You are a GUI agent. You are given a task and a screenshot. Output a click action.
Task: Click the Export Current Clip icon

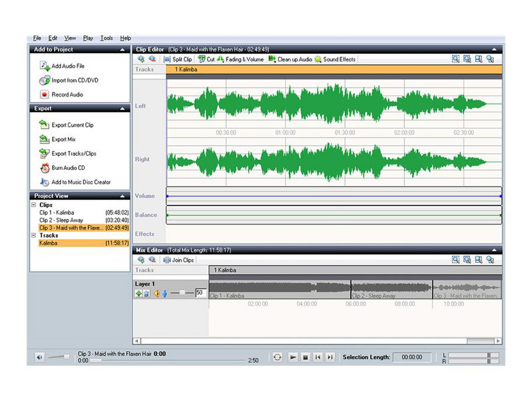click(44, 125)
